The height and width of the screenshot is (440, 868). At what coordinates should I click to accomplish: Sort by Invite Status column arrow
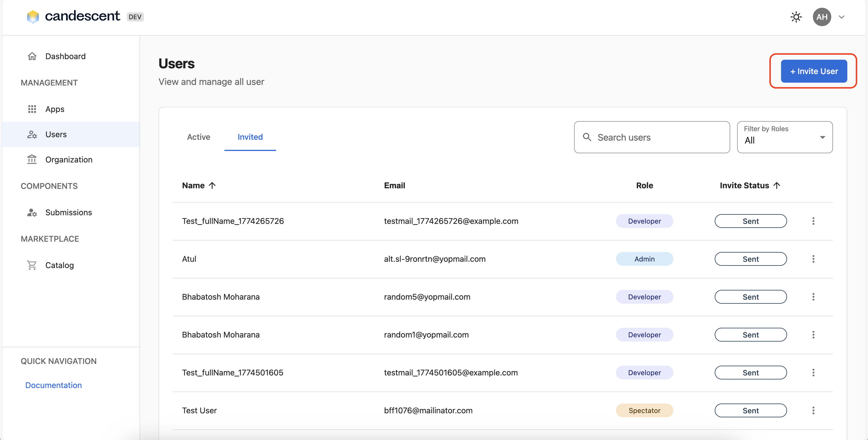(x=777, y=185)
